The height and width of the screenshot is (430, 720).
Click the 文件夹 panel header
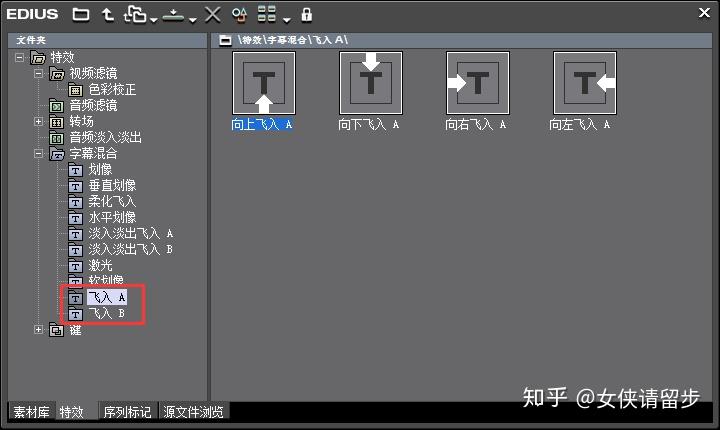pos(108,40)
